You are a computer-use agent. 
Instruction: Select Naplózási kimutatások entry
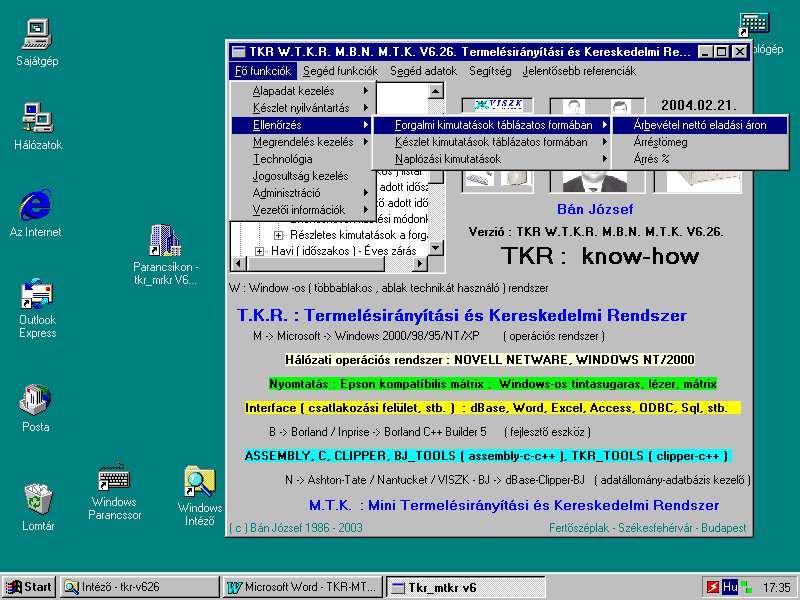click(x=492, y=159)
